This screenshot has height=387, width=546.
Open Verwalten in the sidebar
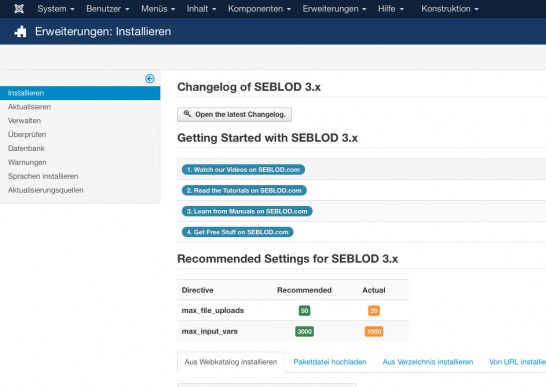coord(24,121)
